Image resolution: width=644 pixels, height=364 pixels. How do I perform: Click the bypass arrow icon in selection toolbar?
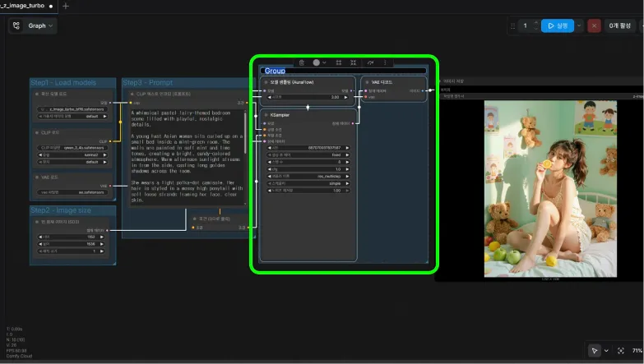point(370,62)
